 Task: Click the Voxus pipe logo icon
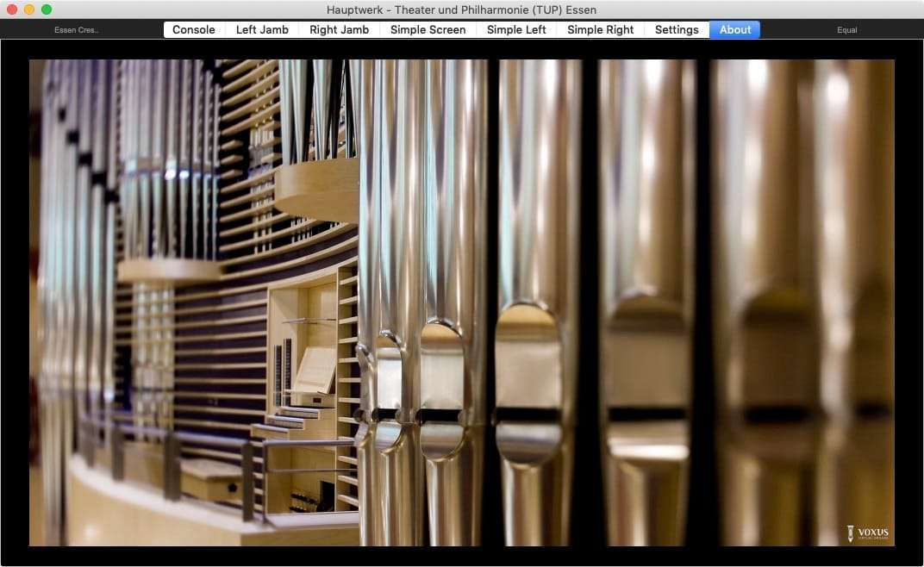tap(850, 533)
